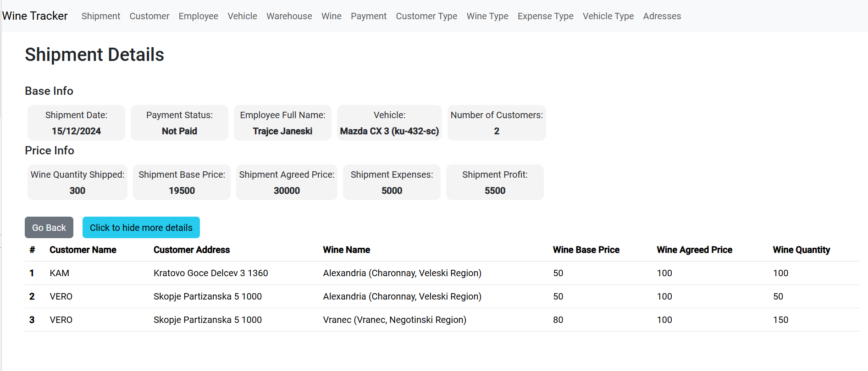
Task: Open the Payment page
Action: pyautogui.click(x=368, y=16)
